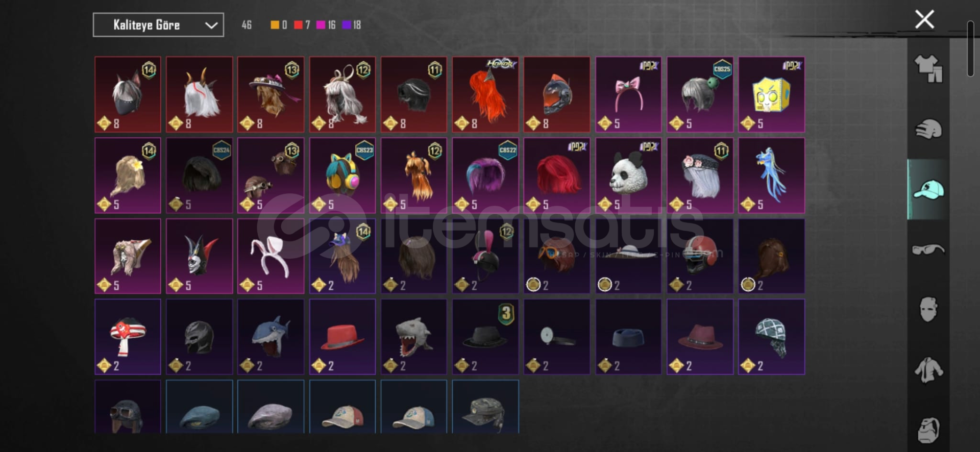
Task: Select the panda head item
Action: pyautogui.click(x=628, y=175)
